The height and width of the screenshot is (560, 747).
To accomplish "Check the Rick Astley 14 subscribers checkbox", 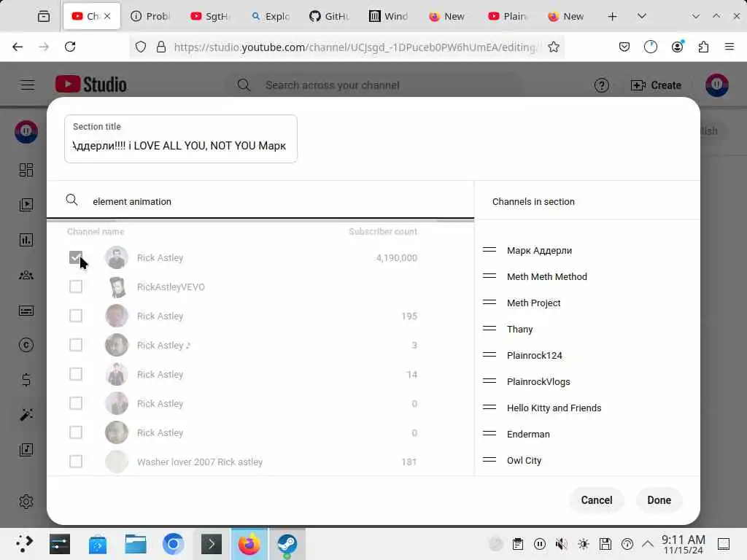I will (x=76, y=374).
